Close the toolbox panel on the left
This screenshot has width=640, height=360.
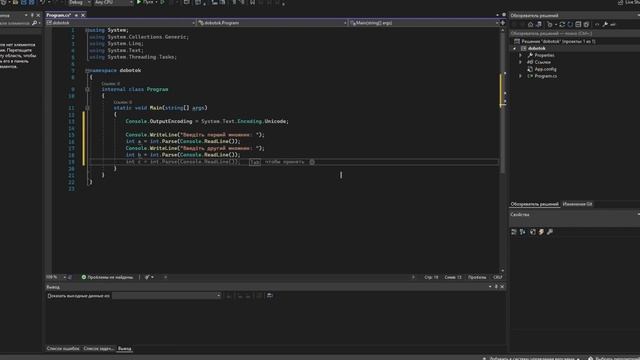click(38, 15)
